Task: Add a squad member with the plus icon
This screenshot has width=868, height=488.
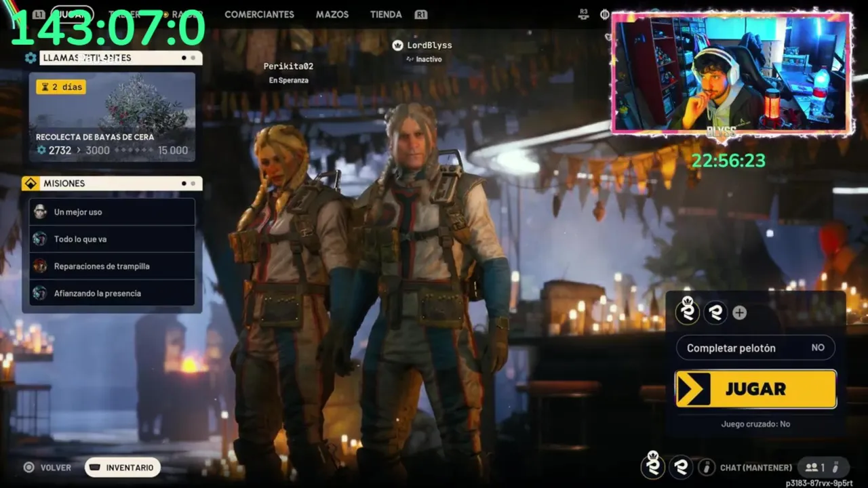Action: pyautogui.click(x=740, y=312)
